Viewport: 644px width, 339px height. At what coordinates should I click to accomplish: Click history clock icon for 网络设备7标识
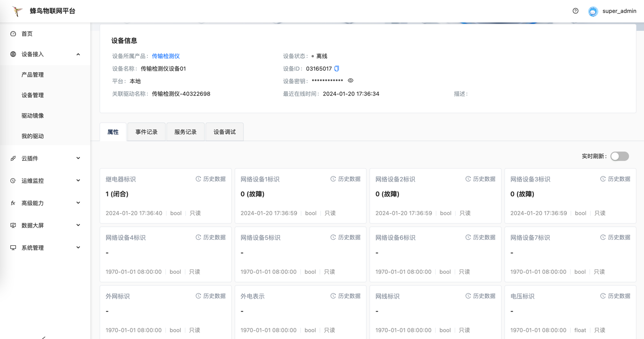click(x=603, y=237)
